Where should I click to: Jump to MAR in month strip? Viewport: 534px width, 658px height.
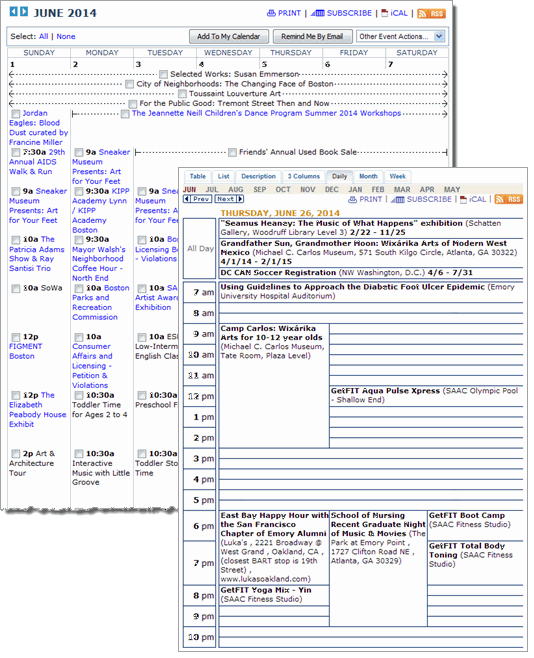[402, 190]
